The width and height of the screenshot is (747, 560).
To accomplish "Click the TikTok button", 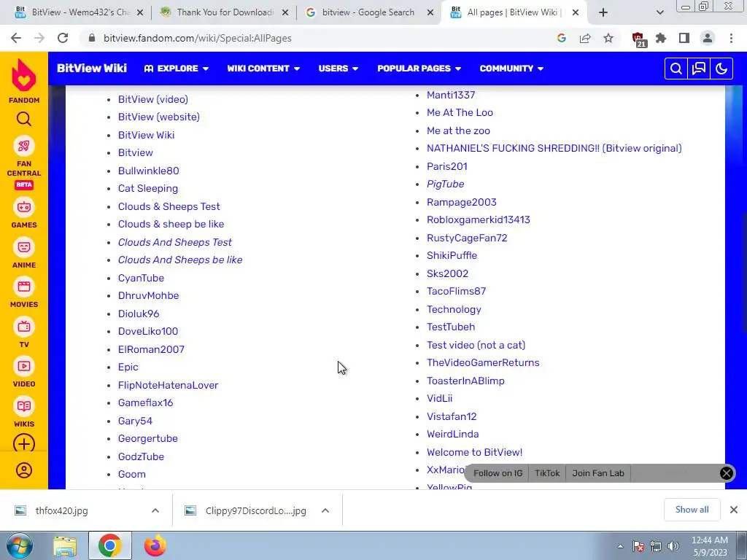I will [547, 473].
